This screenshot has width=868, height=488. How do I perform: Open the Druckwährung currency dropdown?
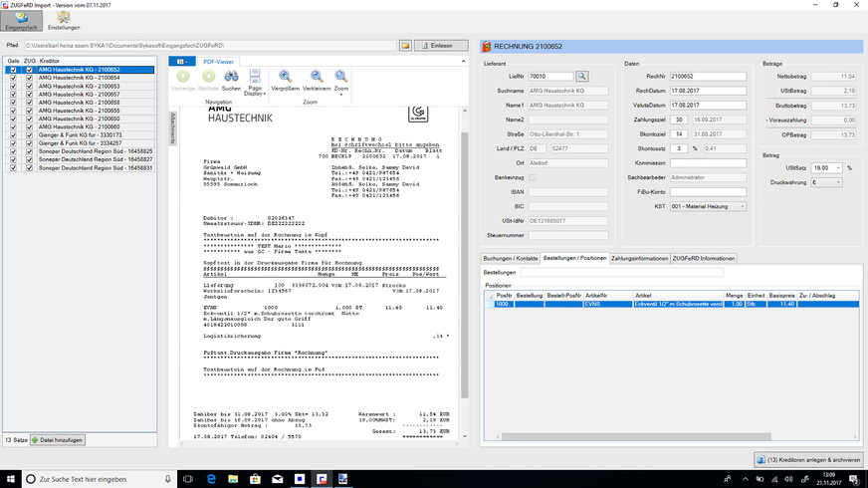826,182
